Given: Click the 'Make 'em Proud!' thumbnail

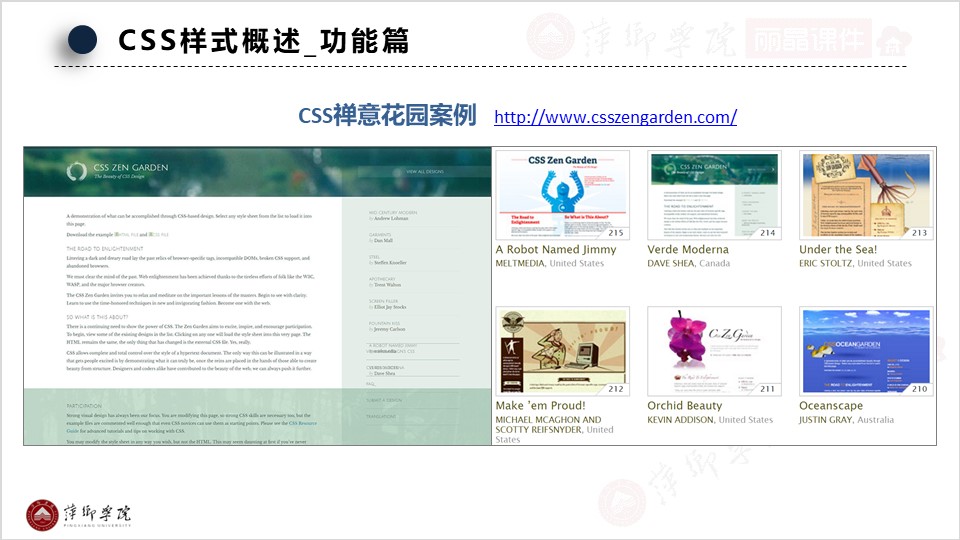Looking at the screenshot, I should point(562,351).
